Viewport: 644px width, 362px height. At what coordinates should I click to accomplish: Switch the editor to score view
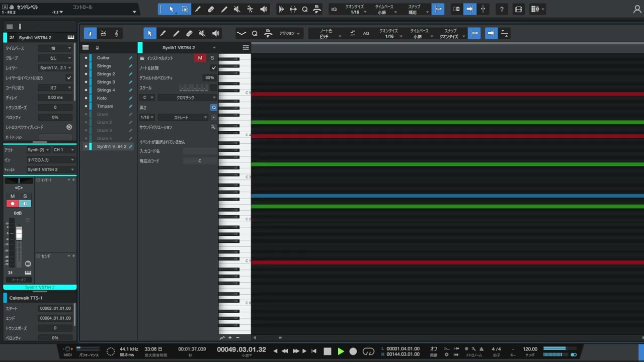click(116, 33)
